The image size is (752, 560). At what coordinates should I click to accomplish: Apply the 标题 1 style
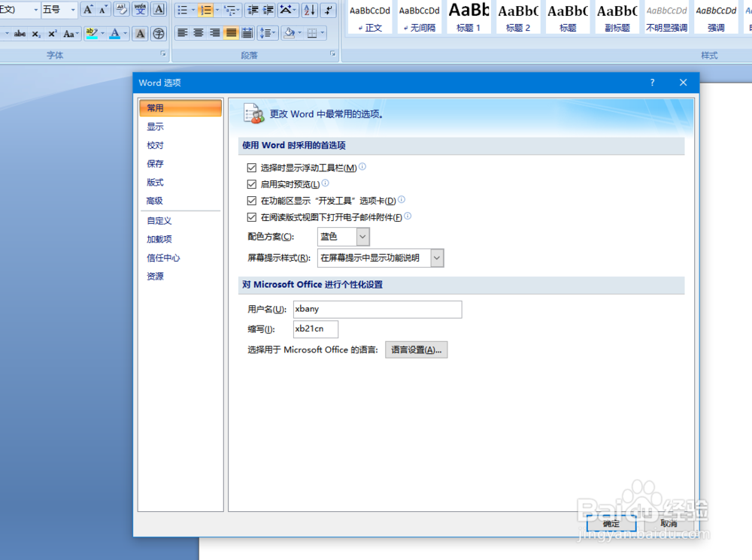pyautogui.click(x=468, y=17)
